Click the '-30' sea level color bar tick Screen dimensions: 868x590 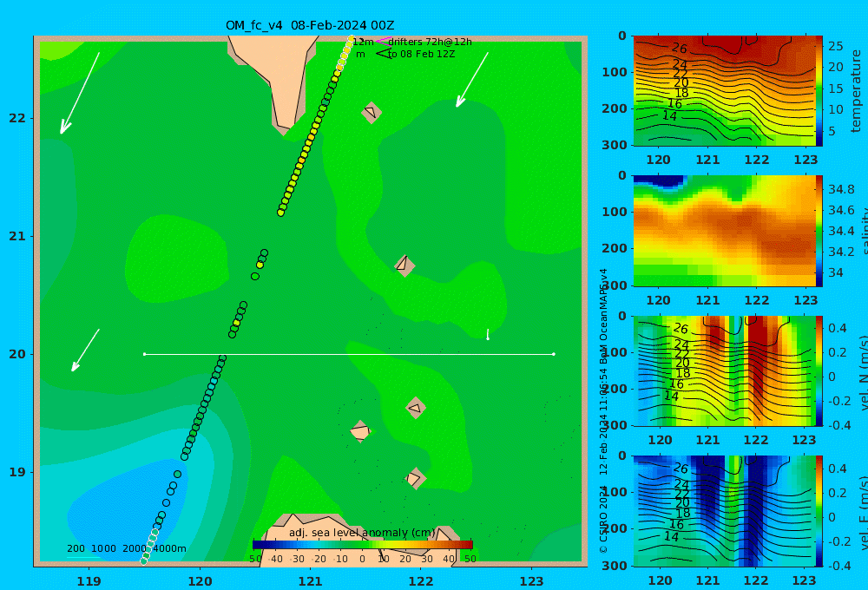point(298,559)
